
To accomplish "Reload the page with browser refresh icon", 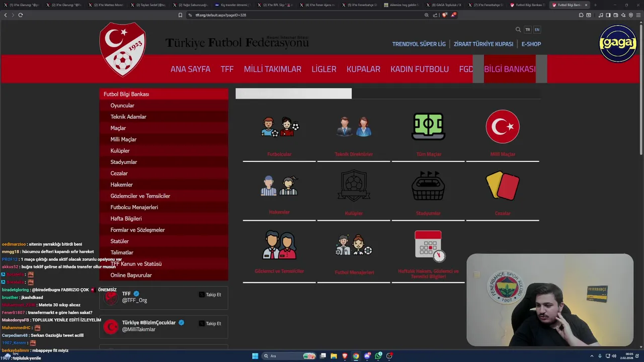I will click(x=21, y=15).
